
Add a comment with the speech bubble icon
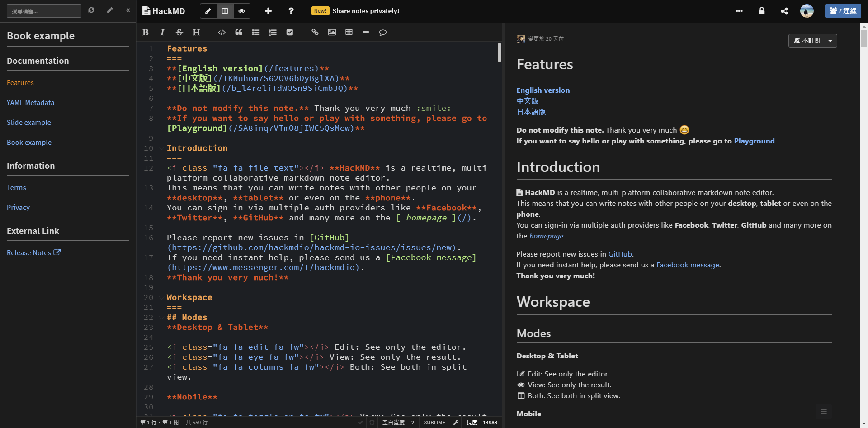coord(383,32)
